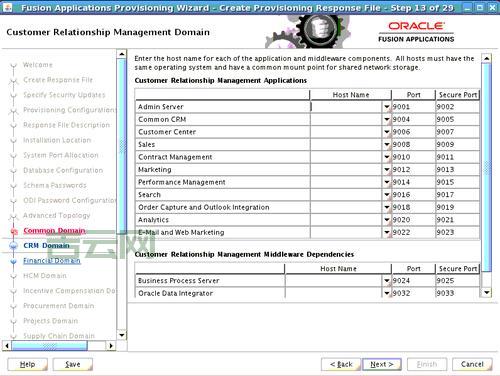Click the main panel scroll up arrow
The width and height of the screenshot is (500, 376).
pos(487,58)
